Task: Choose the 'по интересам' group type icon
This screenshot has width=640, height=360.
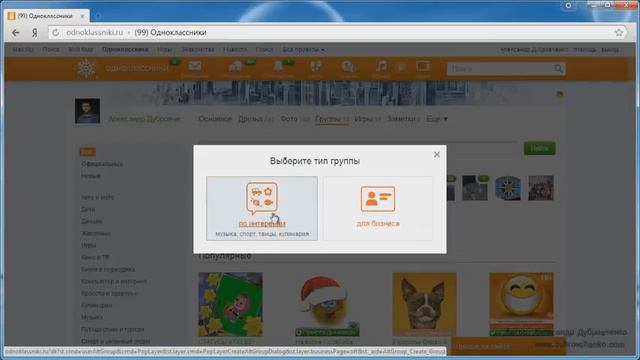Action: pos(262,198)
